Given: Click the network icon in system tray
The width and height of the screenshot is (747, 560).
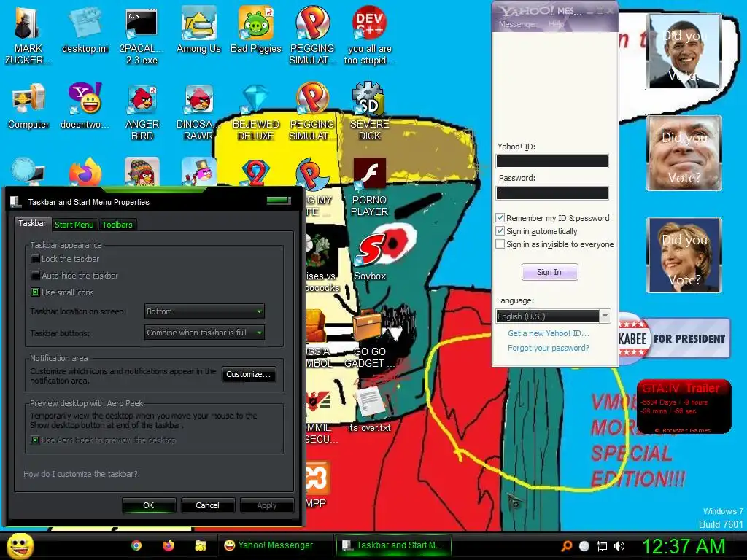Looking at the screenshot, I should click(602, 546).
